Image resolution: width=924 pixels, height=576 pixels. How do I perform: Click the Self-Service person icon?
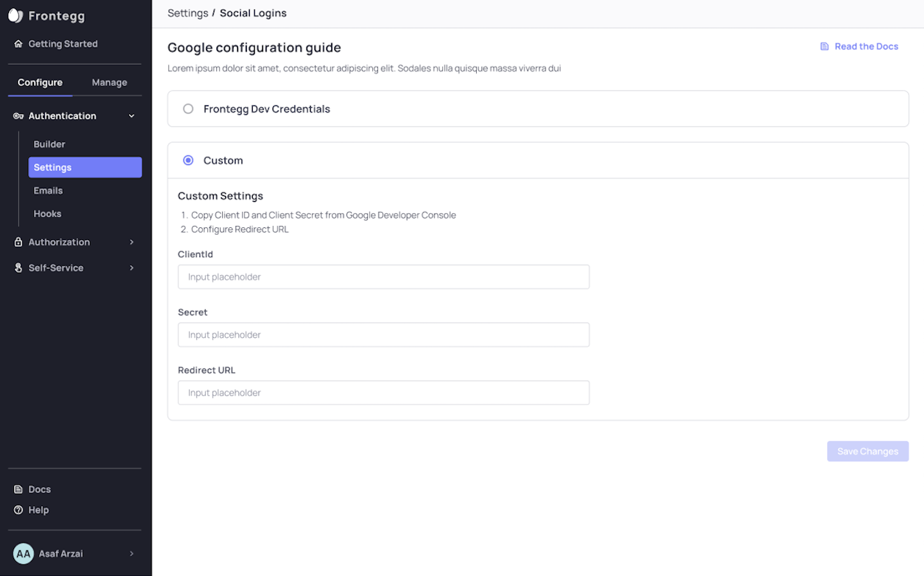click(19, 268)
